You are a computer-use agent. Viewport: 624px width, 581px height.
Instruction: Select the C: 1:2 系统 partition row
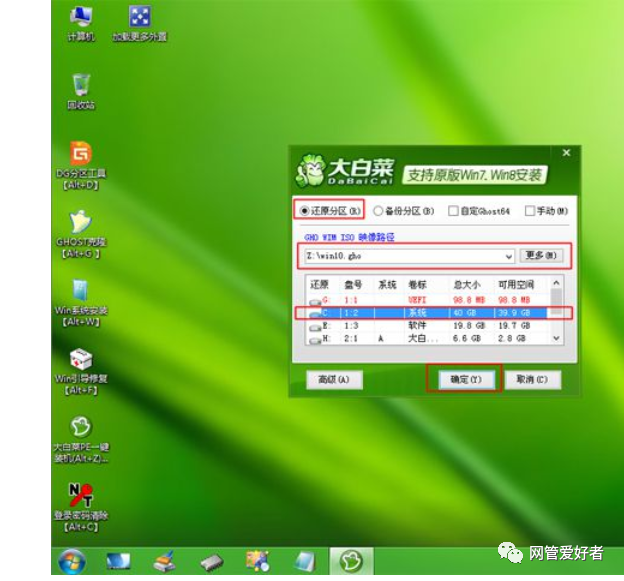tap(428, 313)
